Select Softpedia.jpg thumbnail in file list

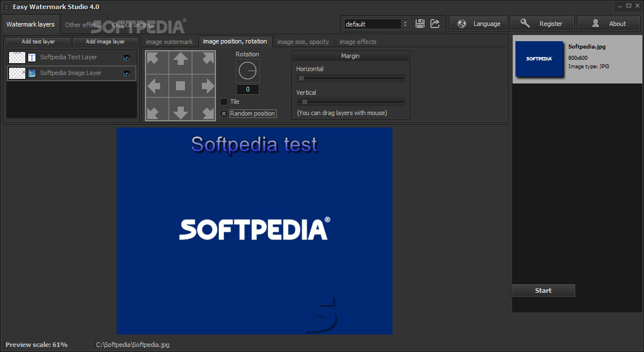coord(539,59)
